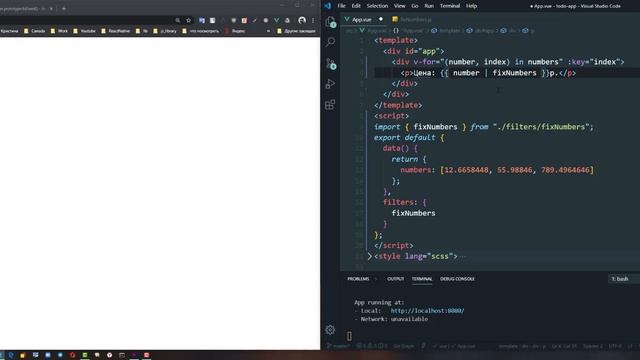Viewport: 640px width, 360px height.
Task: Switch to the fixNumbers.js editor tab
Action: coord(412,19)
